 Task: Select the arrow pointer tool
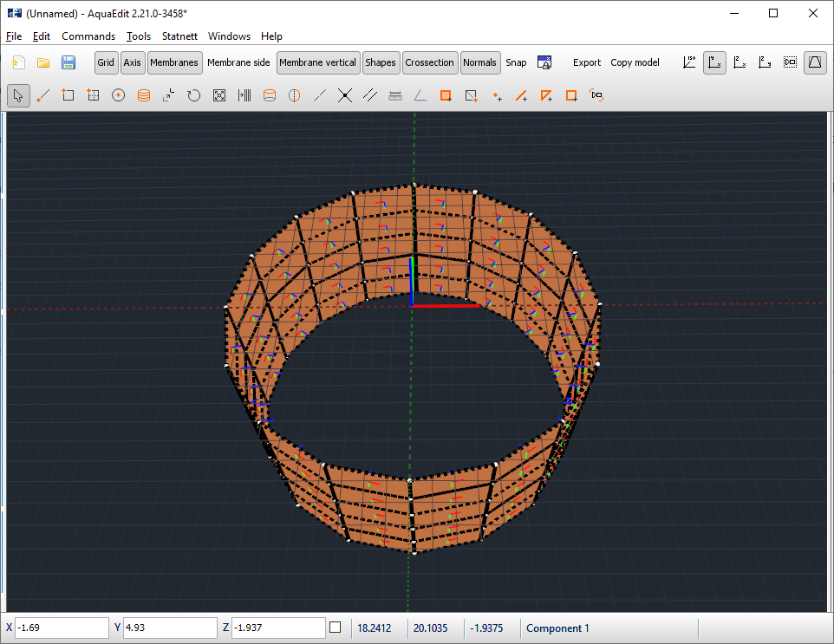(x=18, y=95)
